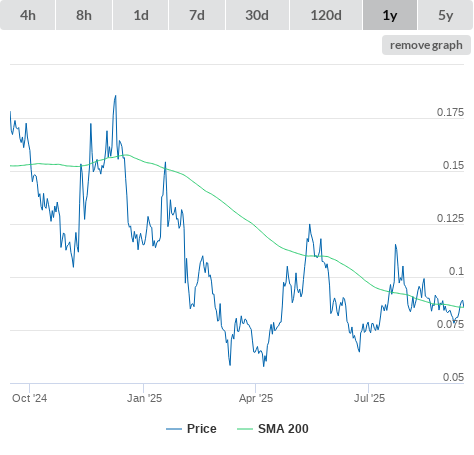Open the 120d chart view

coord(326,15)
